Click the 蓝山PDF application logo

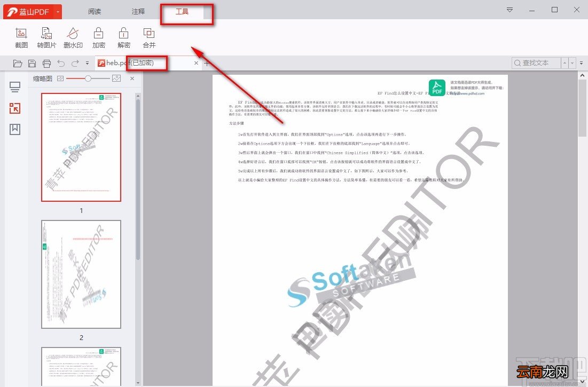click(28, 12)
